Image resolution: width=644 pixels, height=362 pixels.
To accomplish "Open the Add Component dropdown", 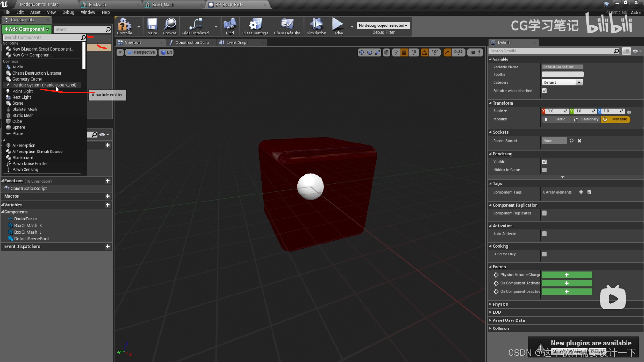I will point(26,29).
